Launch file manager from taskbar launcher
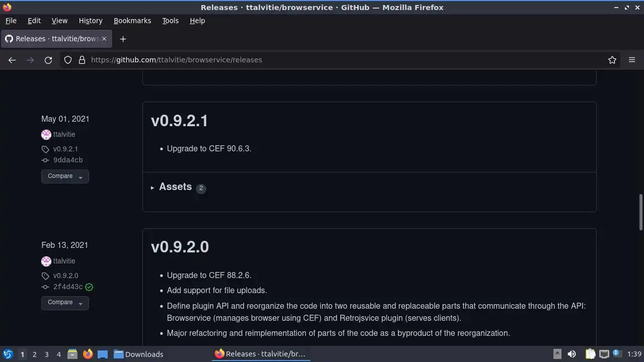The image size is (644, 362). [72, 354]
